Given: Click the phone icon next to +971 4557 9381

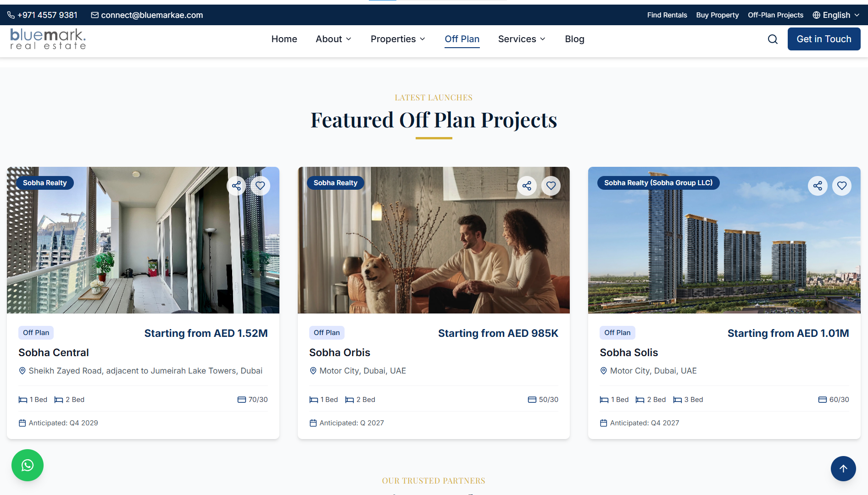Looking at the screenshot, I should [x=11, y=15].
